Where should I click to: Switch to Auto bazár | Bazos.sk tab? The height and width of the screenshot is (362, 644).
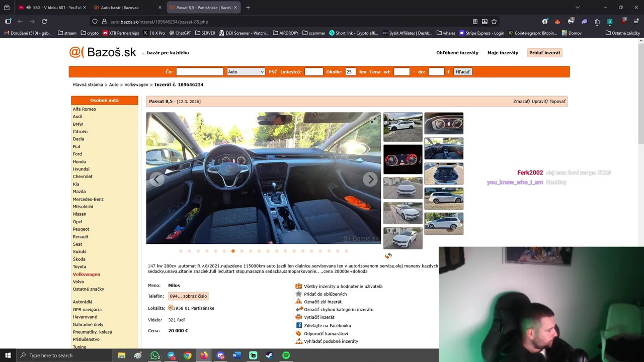pyautogui.click(x=127, y=8)
